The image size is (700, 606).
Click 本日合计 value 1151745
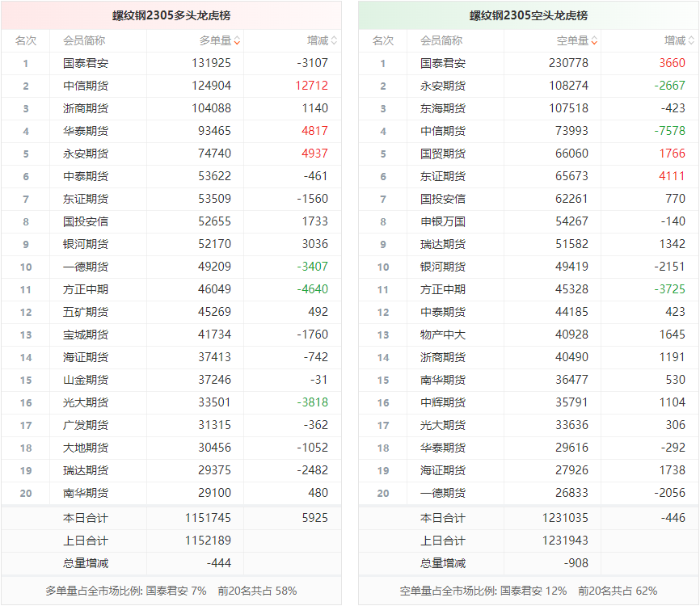208,518
